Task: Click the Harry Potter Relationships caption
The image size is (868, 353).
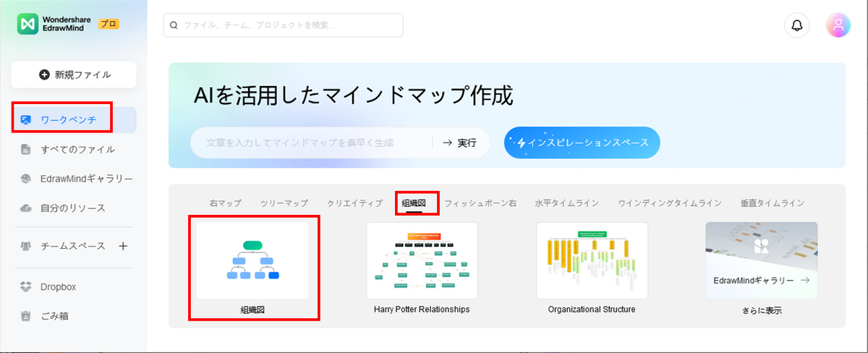Action: (422, 310)
